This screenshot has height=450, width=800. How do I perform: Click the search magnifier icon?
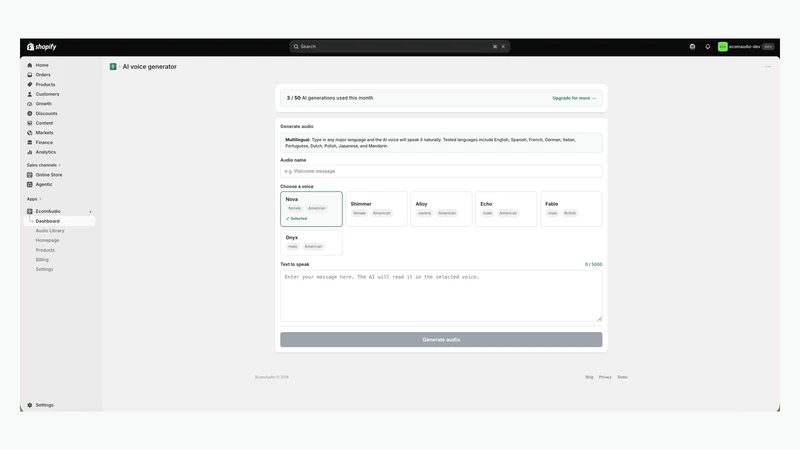coord(296,46)
